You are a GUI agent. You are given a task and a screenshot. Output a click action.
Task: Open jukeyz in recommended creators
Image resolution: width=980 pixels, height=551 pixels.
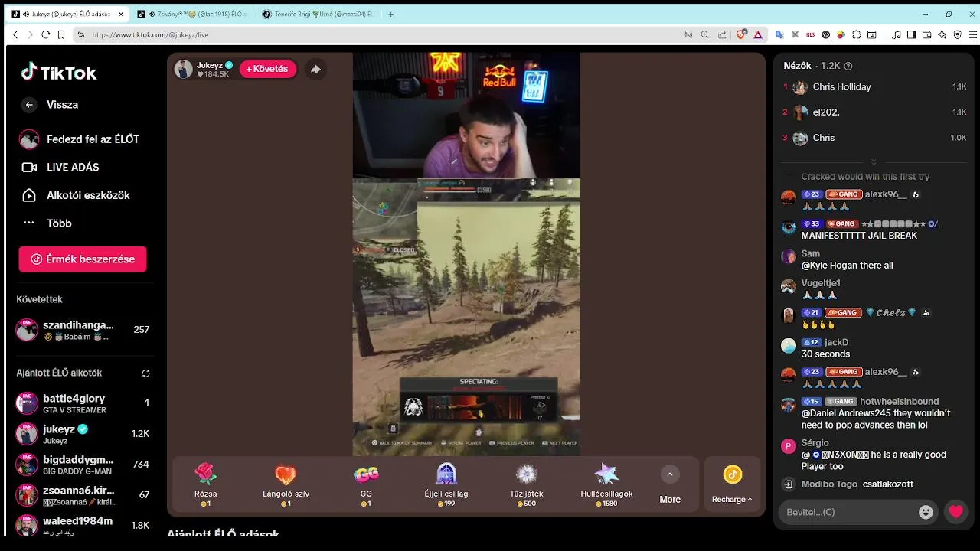tap(83, 434)
